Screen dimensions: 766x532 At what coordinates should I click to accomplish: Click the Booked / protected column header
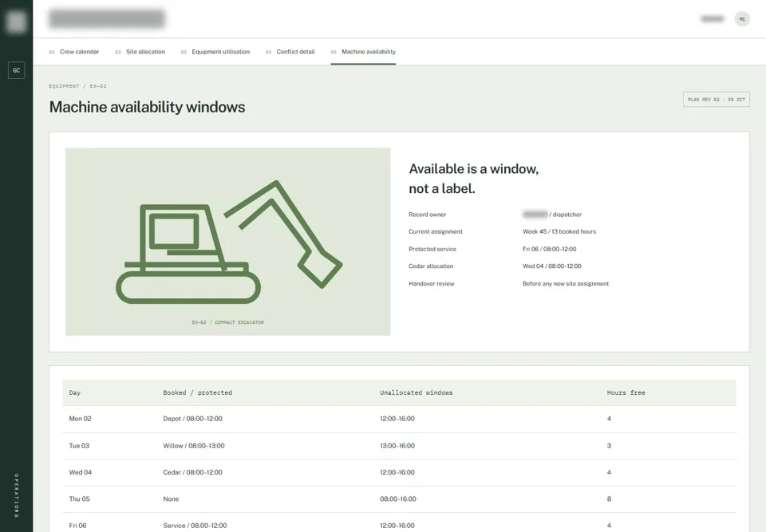pos(197,392)
